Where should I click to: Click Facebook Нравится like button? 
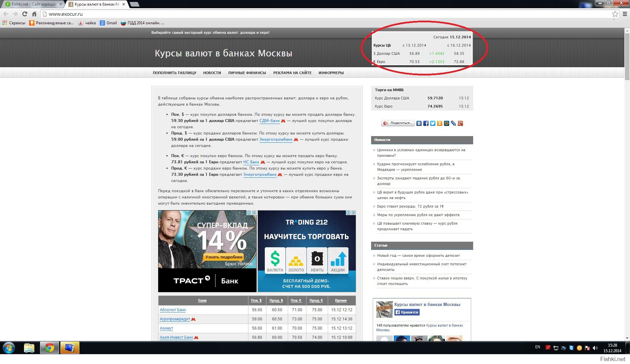point(407,312)
